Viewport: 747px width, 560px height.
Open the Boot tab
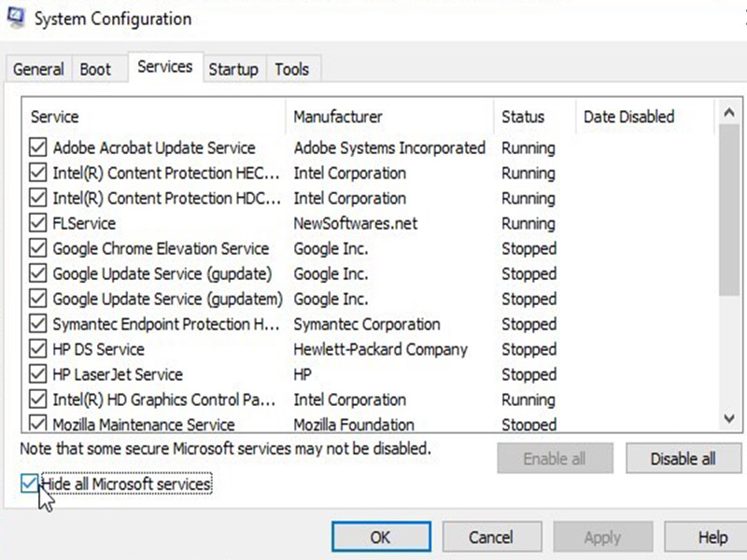click(x=95, y=69)
